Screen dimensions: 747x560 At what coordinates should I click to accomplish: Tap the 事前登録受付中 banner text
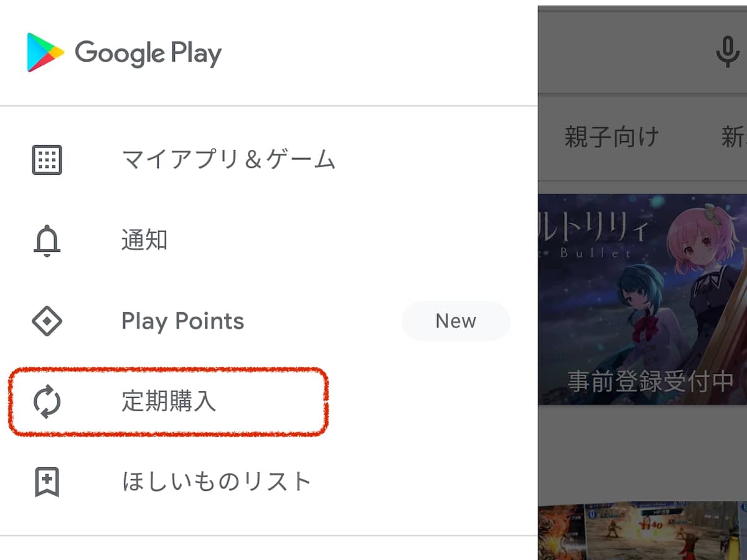650,381
